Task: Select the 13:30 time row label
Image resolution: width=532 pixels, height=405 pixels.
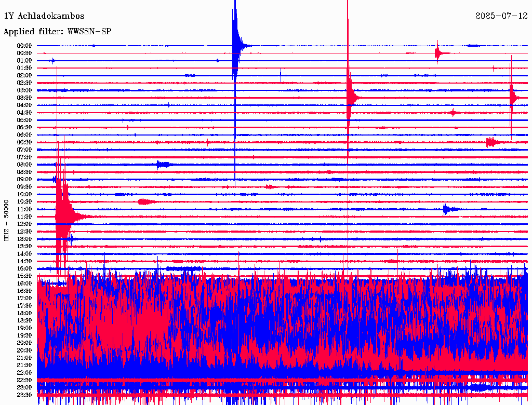Action: pyautogui.click(x=24, y=247)
